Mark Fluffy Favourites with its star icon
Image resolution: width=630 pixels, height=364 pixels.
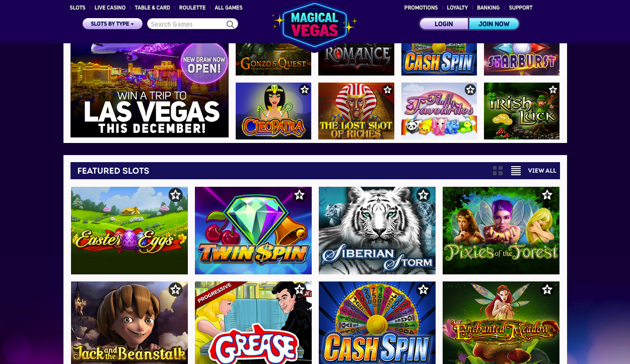tap(470, 90)
